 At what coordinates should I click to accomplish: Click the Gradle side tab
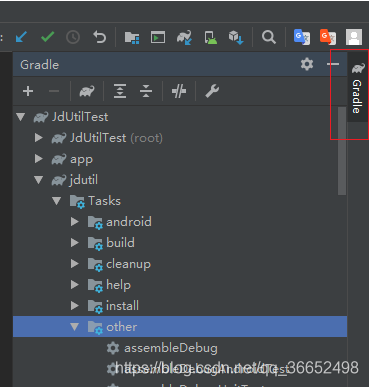click(x=357, y=88)
